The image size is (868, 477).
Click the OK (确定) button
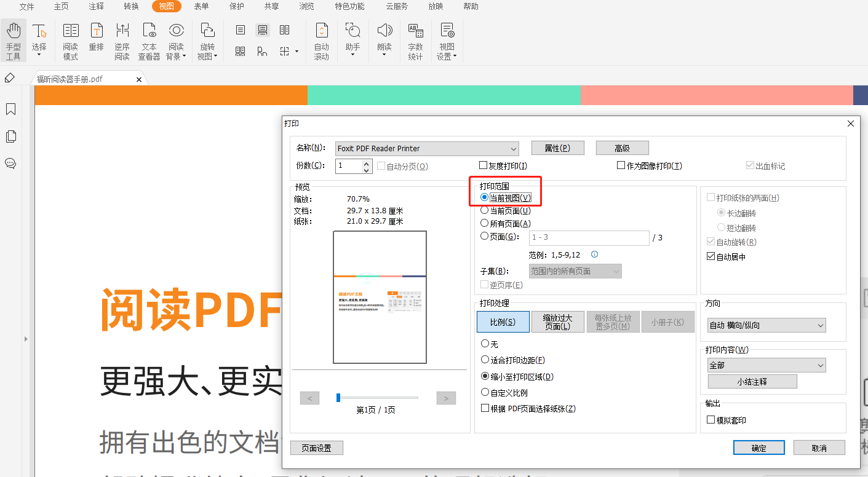759,448
